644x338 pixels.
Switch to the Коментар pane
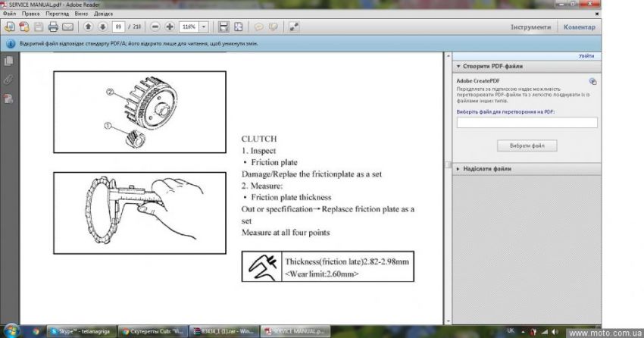click(x=580, y=27)
